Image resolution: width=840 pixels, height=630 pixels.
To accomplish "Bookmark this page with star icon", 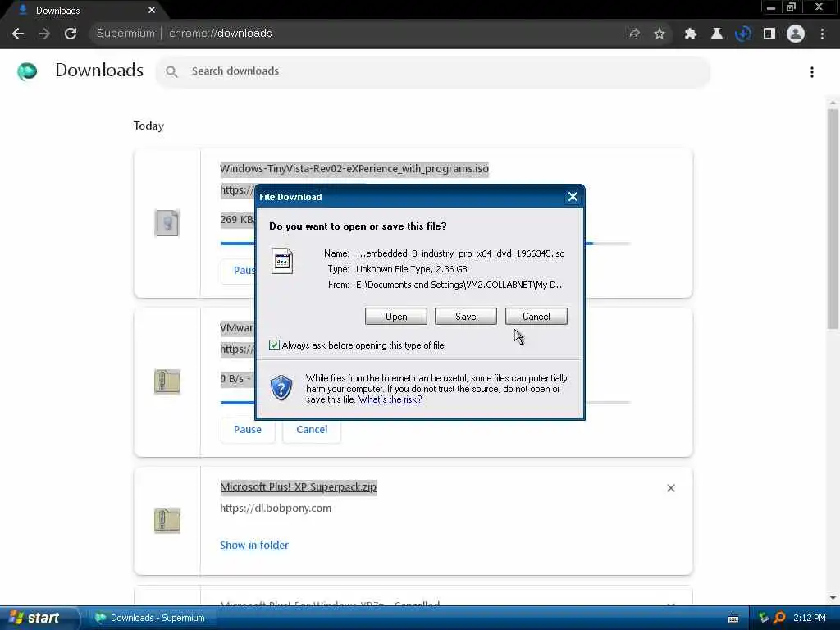I will pos(660,34).
